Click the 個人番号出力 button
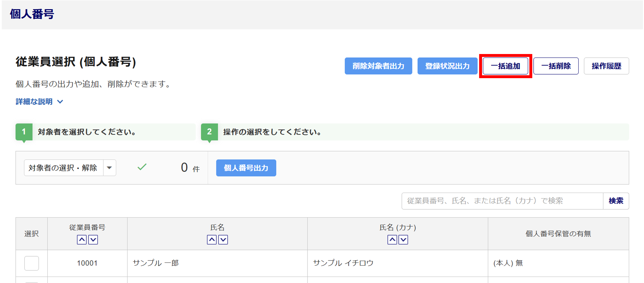644x283 pixels. [x=246, y=168]
